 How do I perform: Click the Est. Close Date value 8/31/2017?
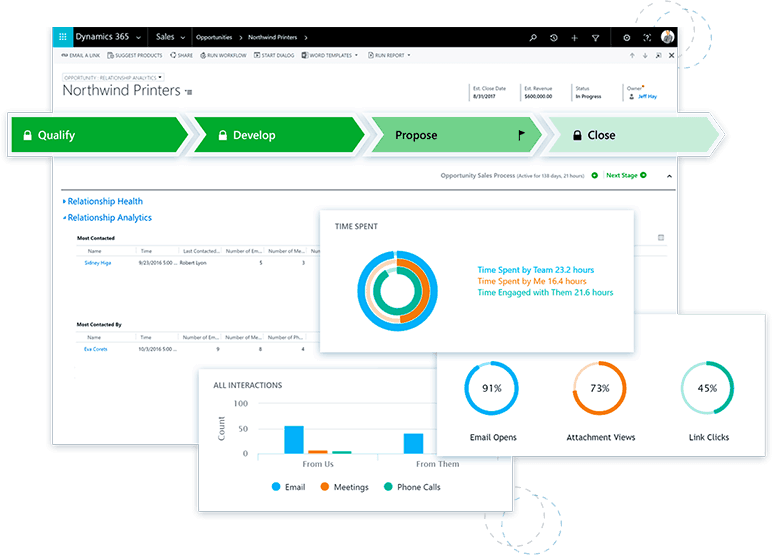[484, 97]
